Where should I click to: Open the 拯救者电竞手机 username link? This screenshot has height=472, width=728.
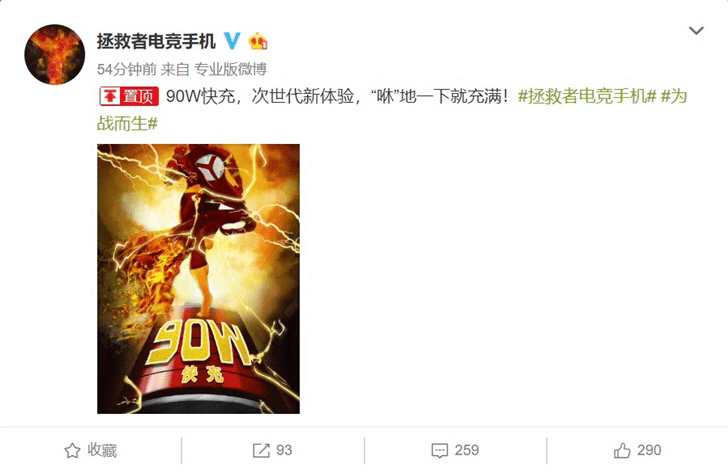[156, 41]
